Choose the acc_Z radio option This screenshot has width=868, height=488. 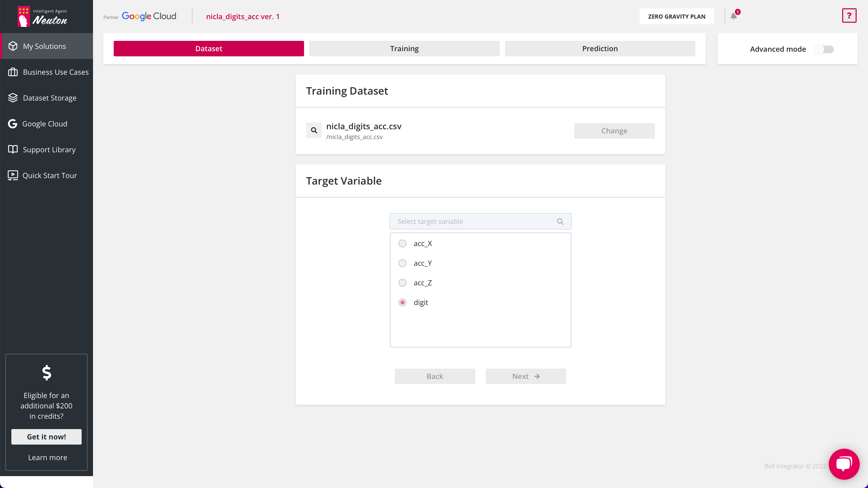click(402, 283)
